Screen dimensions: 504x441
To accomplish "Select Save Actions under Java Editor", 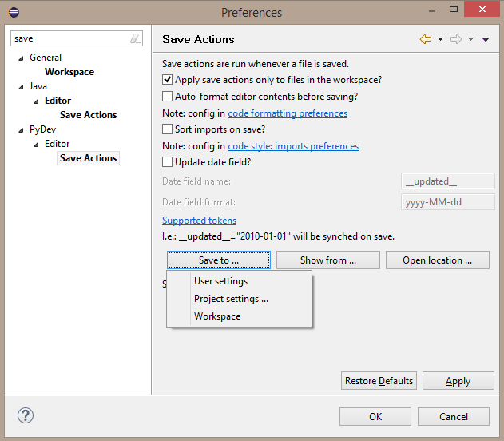I will pyautogui.click(x=88, y=115).
